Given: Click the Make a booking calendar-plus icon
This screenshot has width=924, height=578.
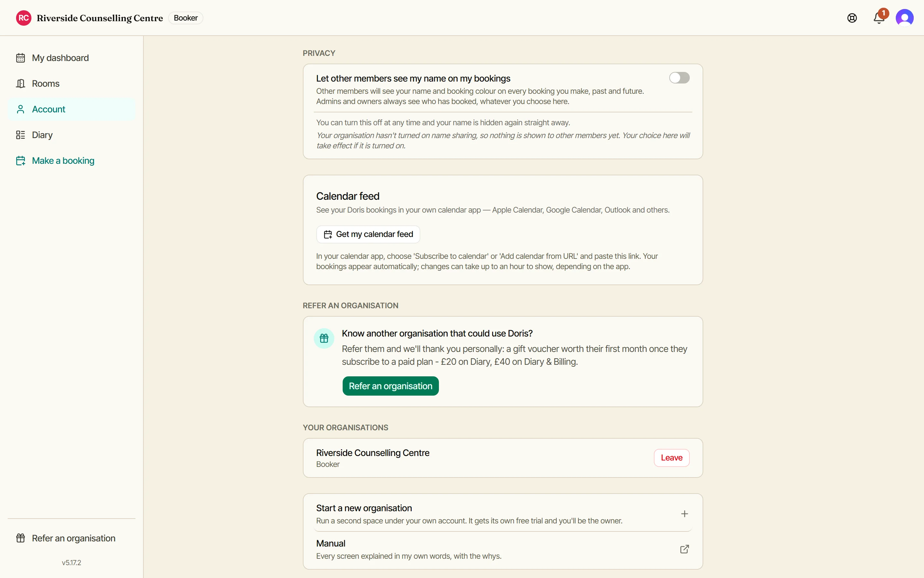Looking at the screenshot, I should (x=21, y=161).
